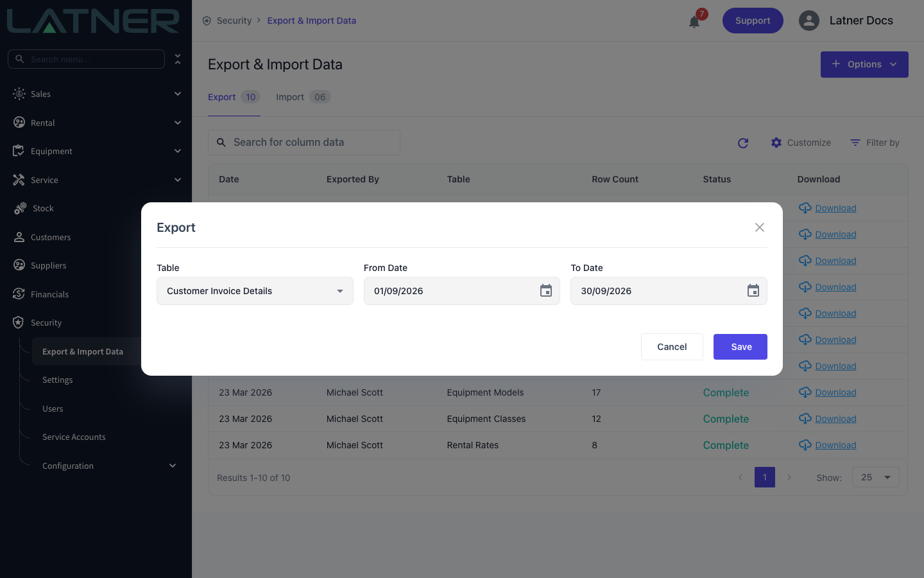This screenshot has height=578, width=924.
Task: Download the Equipment Classes export
Action: 835,419
